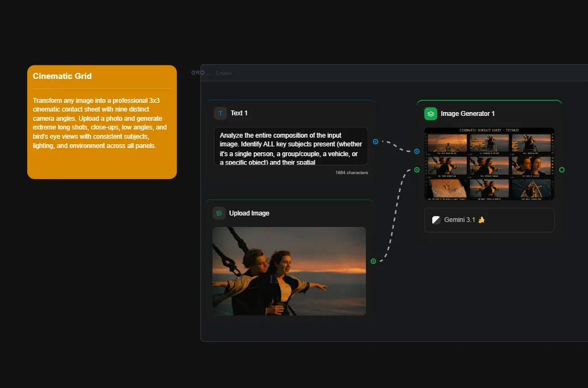Click the workflow title "GRO..."

(200, 72)
